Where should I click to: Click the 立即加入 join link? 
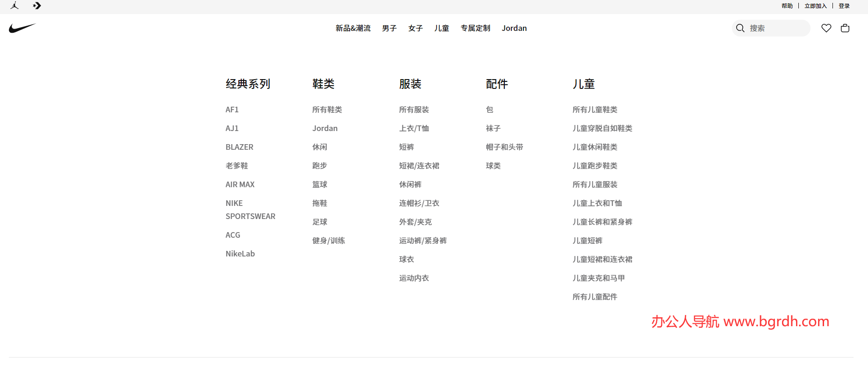pos(816,6)
